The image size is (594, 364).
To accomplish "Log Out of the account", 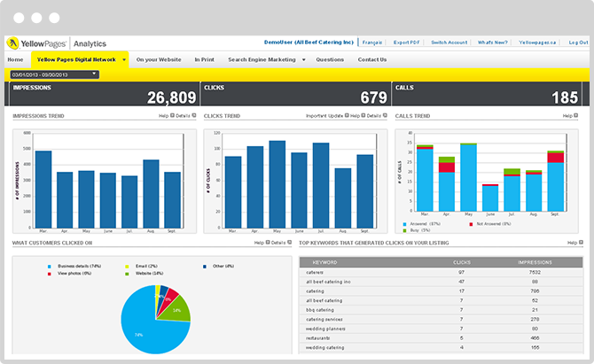I will point(577,42).
